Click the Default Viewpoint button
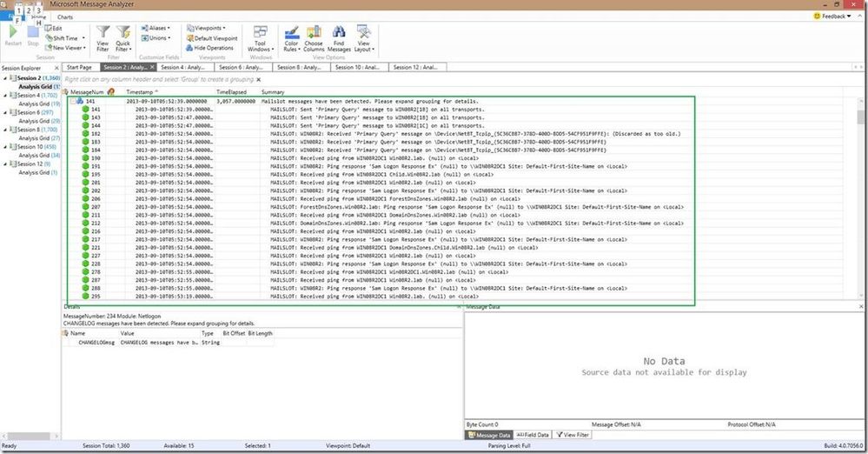The width and height of the screenshot is (868, 454). point(212,38)
